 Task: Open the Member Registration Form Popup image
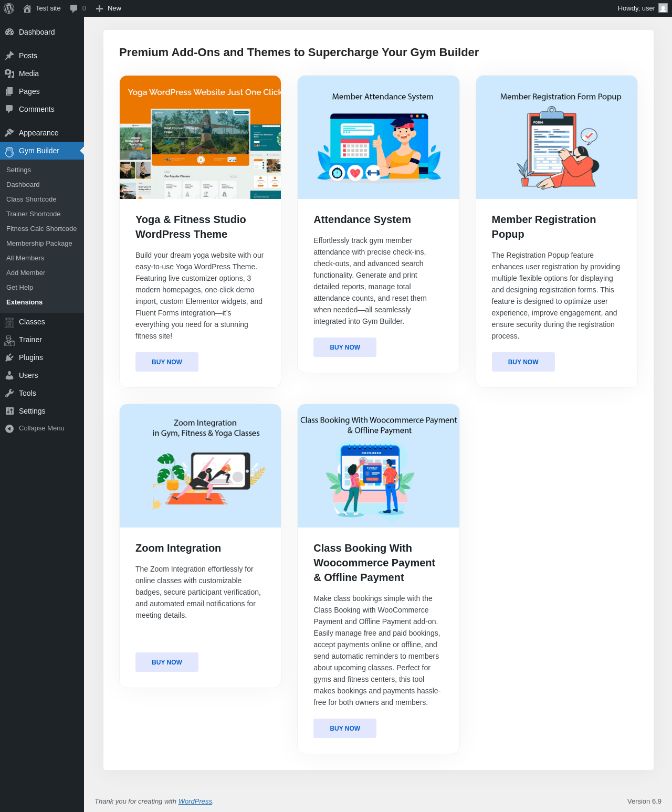(x=556, y=138)
